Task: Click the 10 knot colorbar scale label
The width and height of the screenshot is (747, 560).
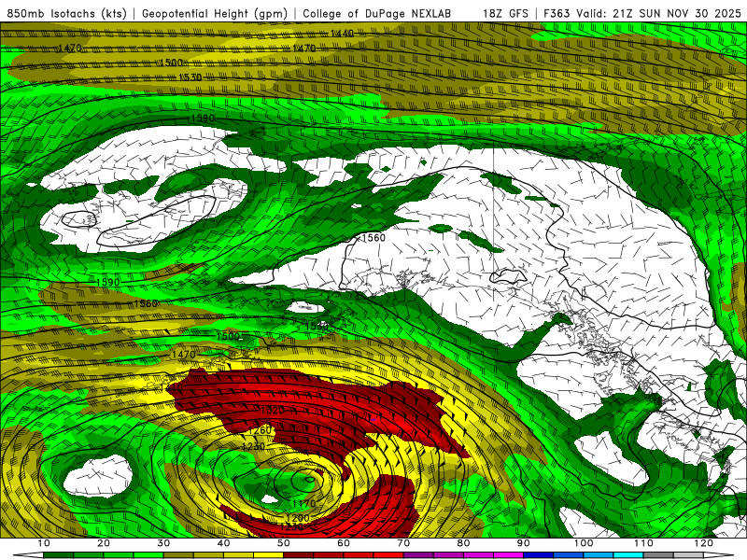Action: (x=43, y=543)
